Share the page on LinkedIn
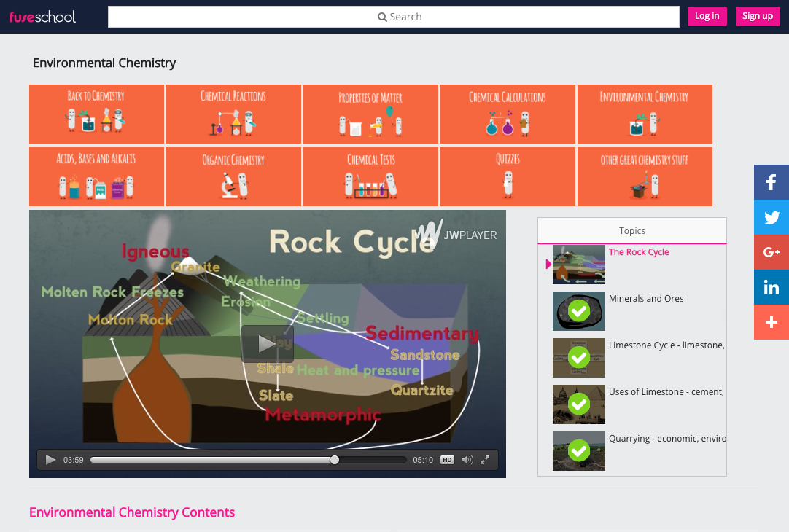 [x=771, y=287]
